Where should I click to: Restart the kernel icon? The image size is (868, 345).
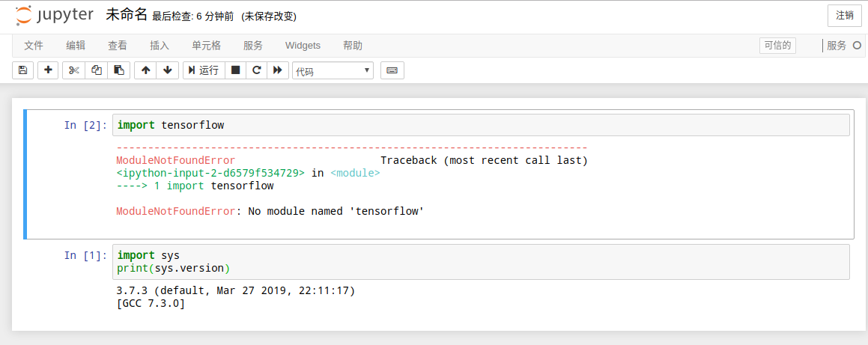point(256,70)
